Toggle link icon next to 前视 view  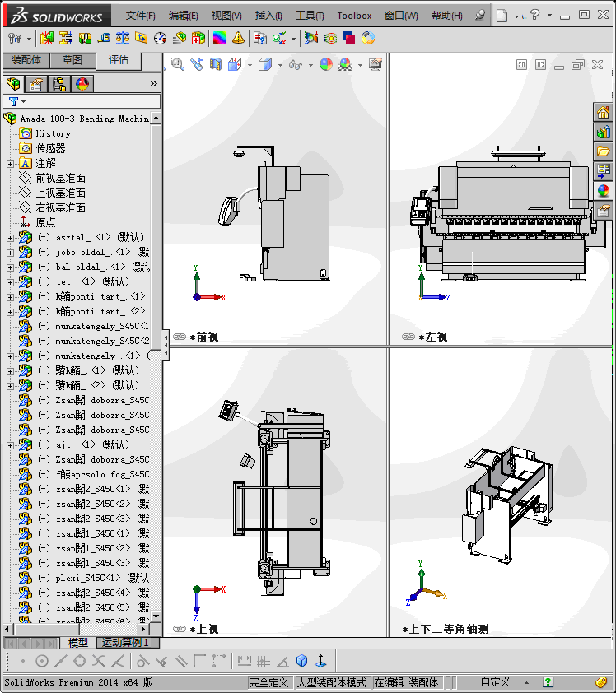[179, 337]
